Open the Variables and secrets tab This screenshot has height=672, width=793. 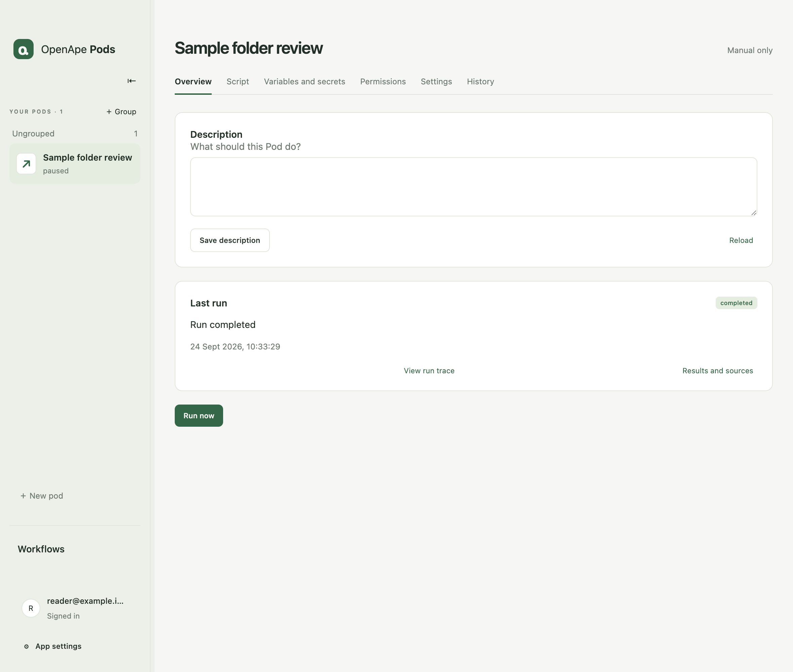click(x=304, y=82)
